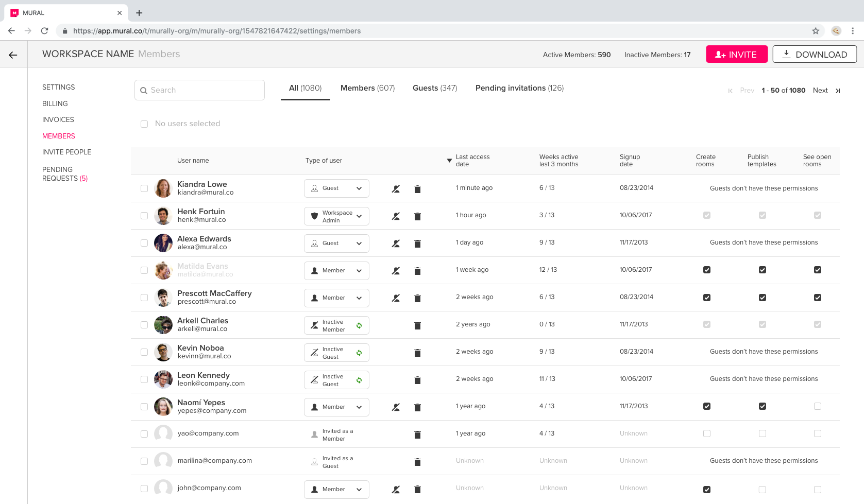The height and width of the screenshot is (504, 864).
Task: Open Invite People in sidebar
Action: [66, 152]
